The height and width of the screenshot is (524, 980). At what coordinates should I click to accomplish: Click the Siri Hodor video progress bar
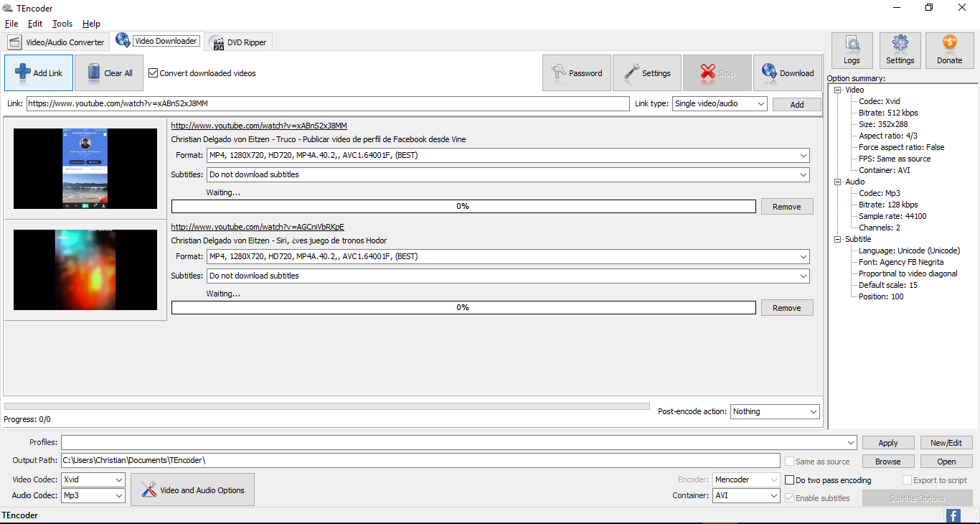pyautogui.click(x=463, y=307)
